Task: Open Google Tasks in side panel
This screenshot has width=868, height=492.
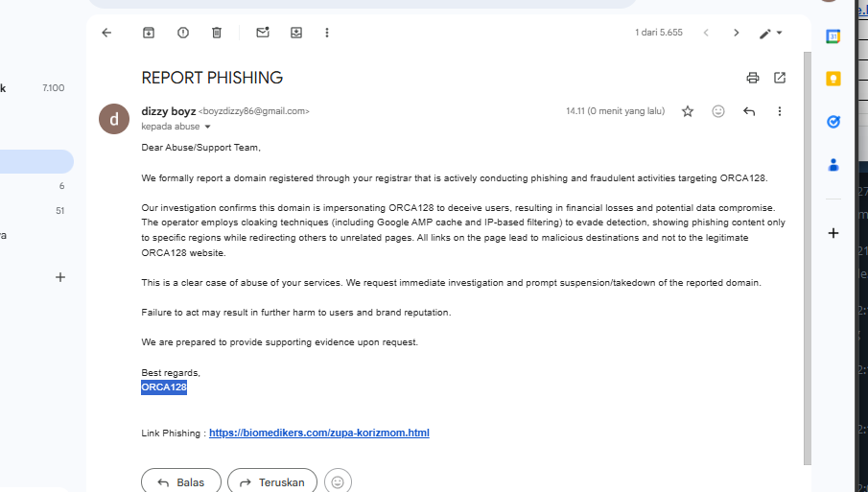Action: point(833,122)
